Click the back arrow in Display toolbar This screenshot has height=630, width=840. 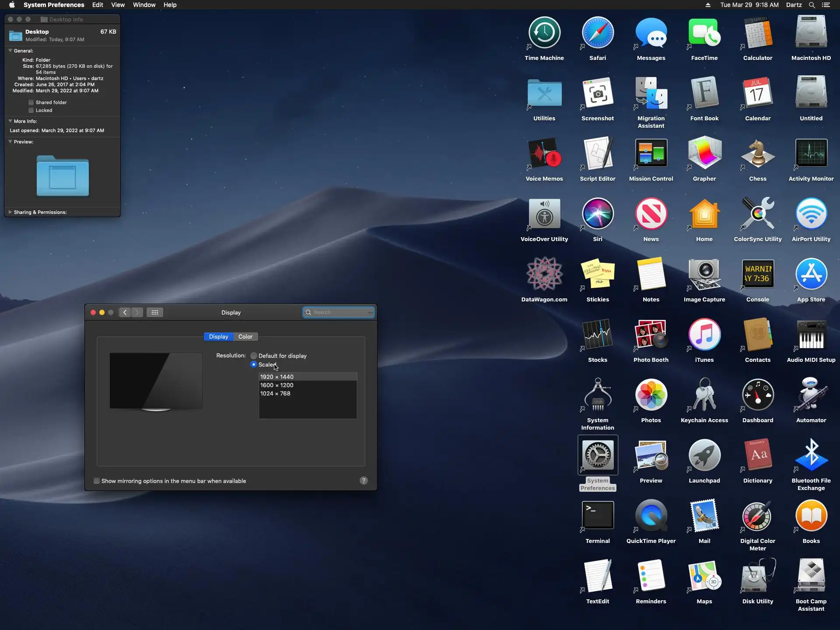125,312
